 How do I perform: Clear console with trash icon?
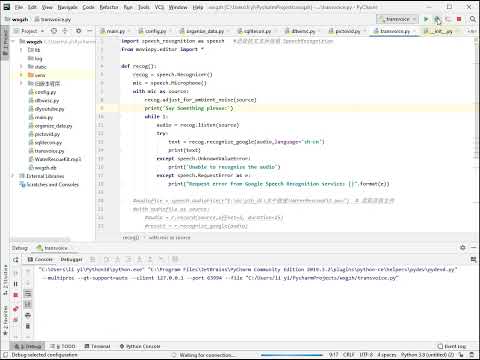tap(28, 326)
